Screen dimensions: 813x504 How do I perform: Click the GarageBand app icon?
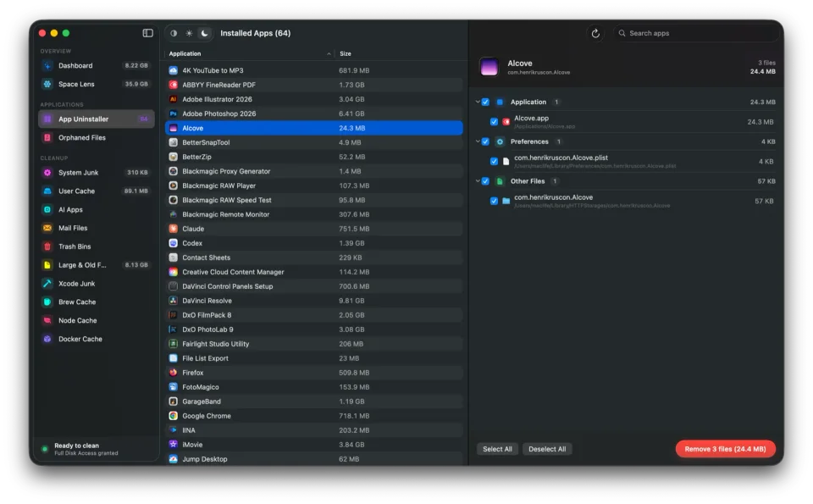[x=173, y=402]
